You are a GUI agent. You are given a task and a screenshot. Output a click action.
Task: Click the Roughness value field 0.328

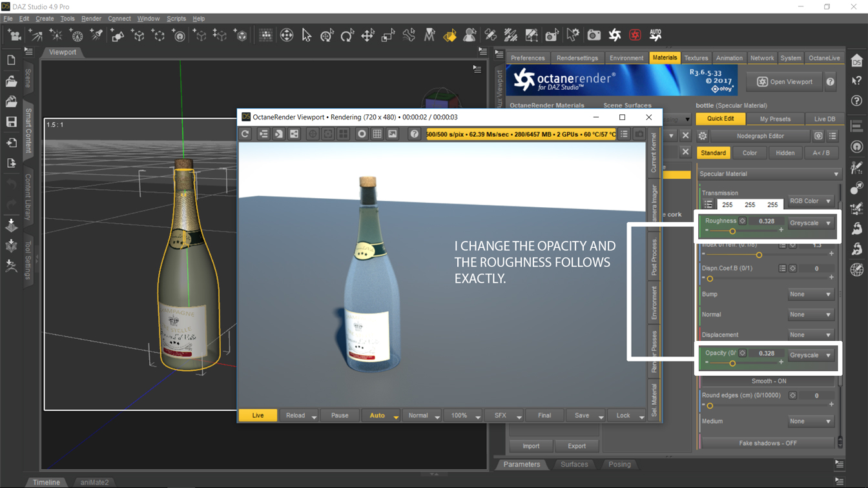click(767, 221)
